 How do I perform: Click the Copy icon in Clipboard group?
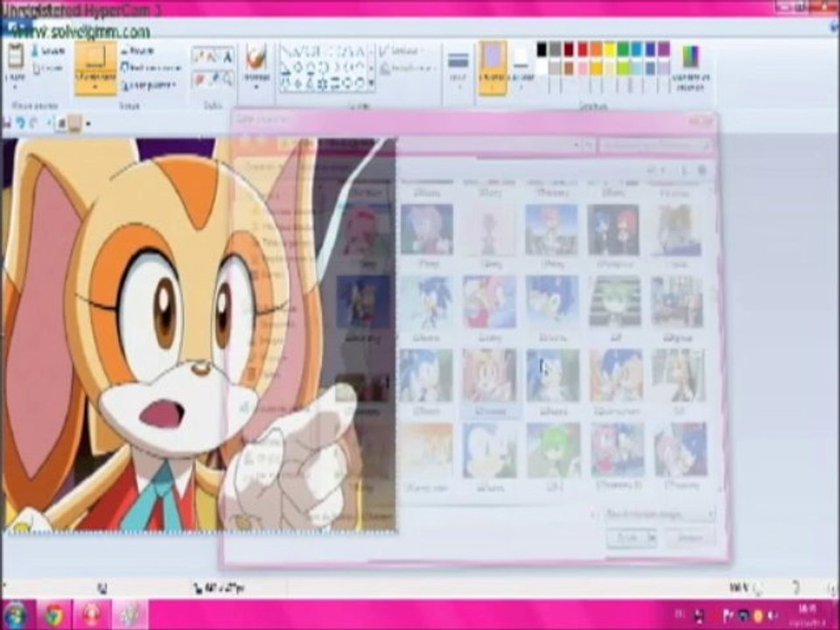[37, 68]
